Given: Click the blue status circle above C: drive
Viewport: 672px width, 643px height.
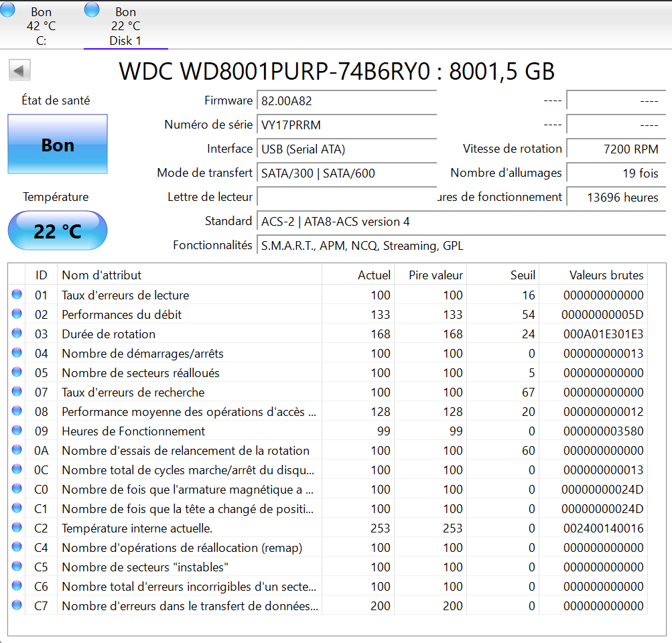Looking at the screenshot, I should click(8, 9).
